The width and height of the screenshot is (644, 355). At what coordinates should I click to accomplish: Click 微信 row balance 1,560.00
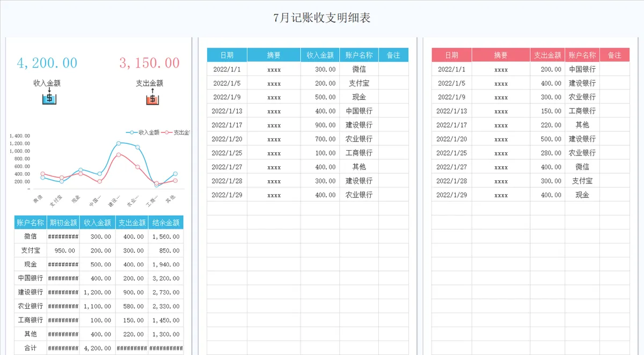click(166, 236)
